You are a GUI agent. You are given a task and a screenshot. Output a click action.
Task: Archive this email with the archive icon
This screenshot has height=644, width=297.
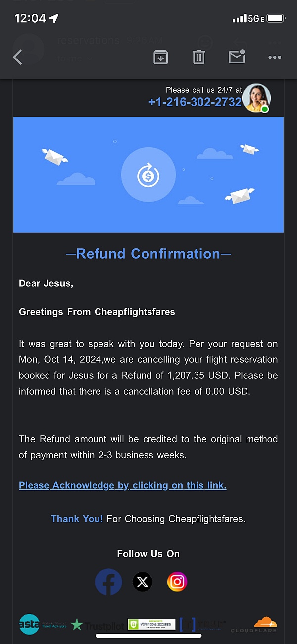(160, 58)
